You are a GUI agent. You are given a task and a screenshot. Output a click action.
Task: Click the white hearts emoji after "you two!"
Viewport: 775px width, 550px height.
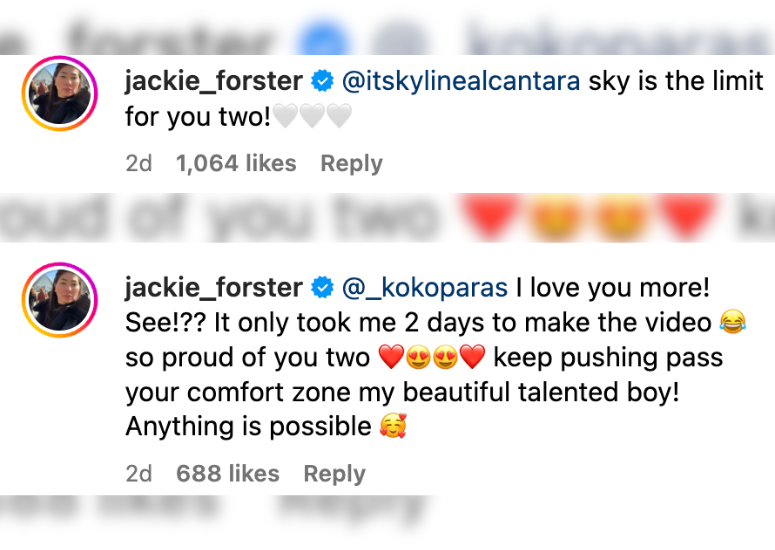(x=312, y=117)
